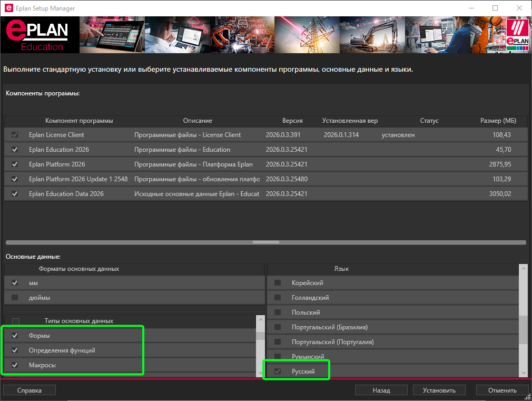Uncheck the Формы checkbox
532x401 pixels.
click(15, 336)
